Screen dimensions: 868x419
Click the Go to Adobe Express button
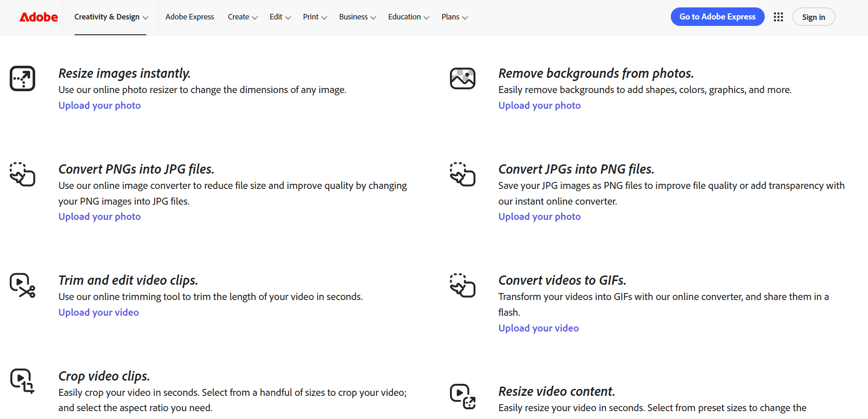[717, 17]
